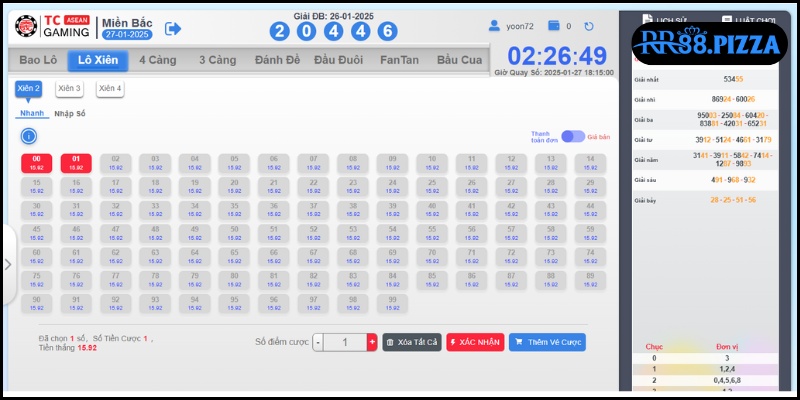The height and width of the screenshot is (400, 800).
Task: Select the Xiên 4 option
Action: 110,88
